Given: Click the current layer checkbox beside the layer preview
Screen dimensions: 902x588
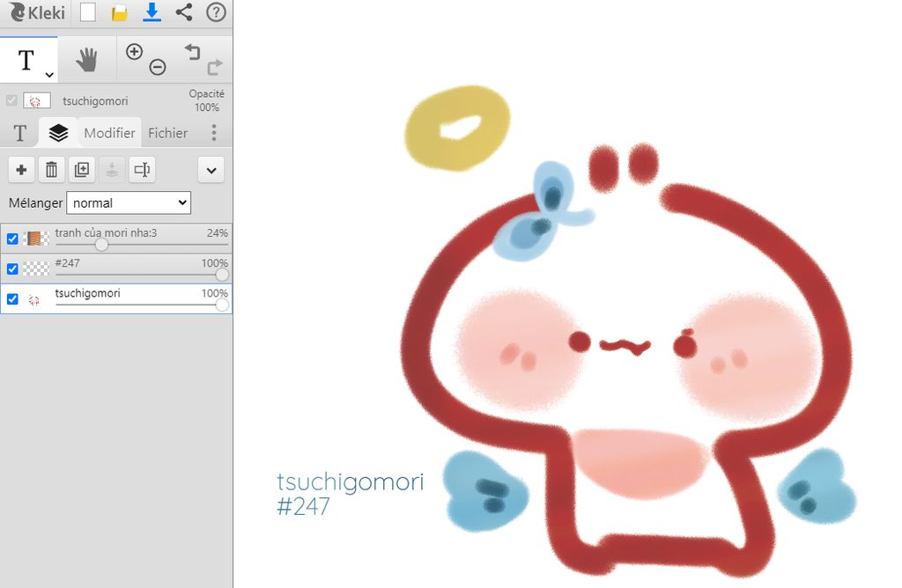Looking at the screenshot, I should pyautogui.click(x=11, y=100).
